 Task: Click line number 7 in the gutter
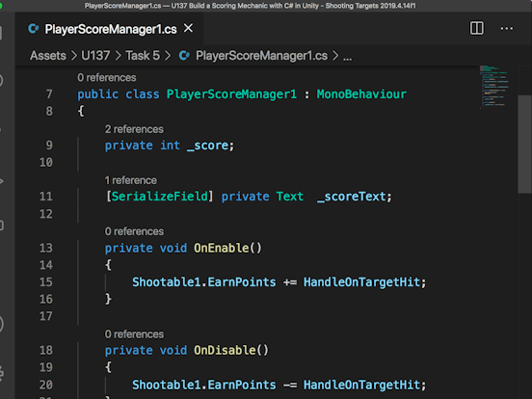click(49, 94)
